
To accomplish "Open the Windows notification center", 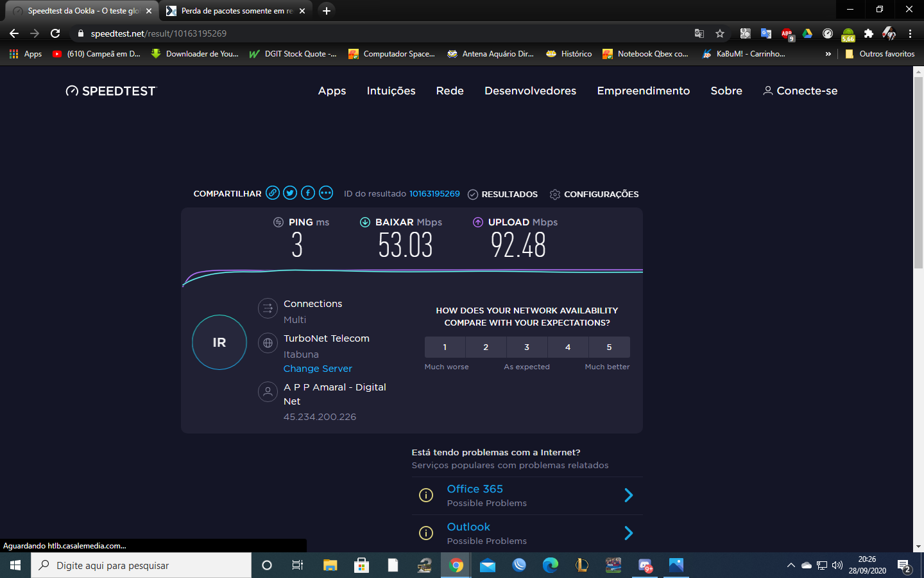I will 905,566.
